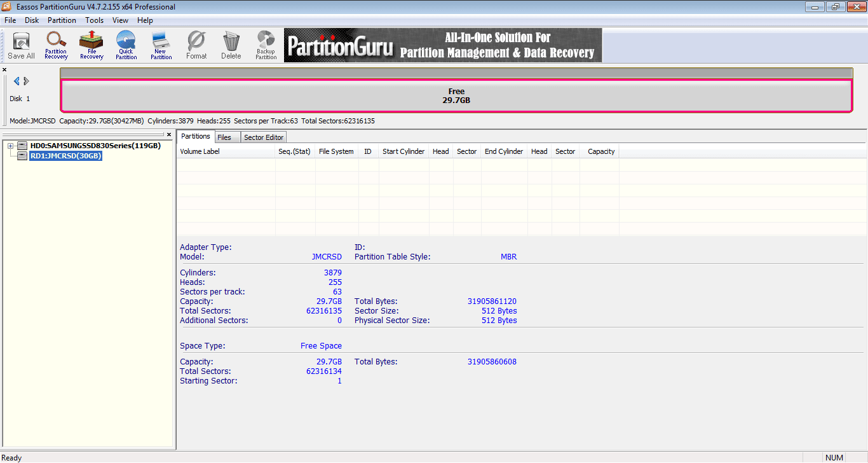The width and height of the screenshot is (868, 463).
Task: Click the PartitionGuru advertisement banner
Action: point(443,45)
